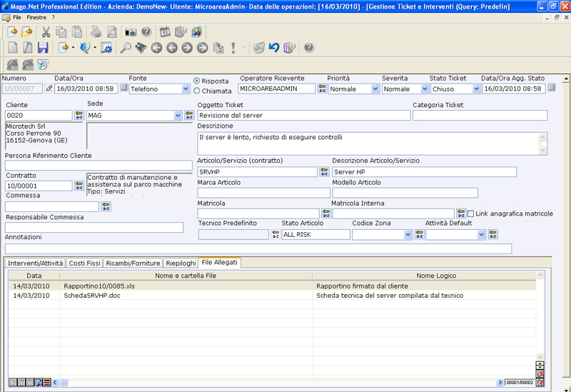Switch to the Costi Fissi tab
The image size is (571, 392).
pyautogui.click(x=84, y=263)
